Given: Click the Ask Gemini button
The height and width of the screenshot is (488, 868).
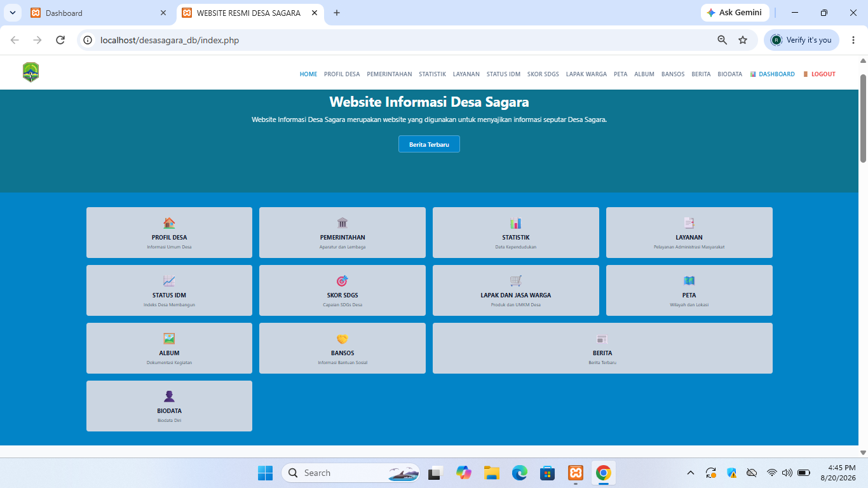Looking at the screenshot, I should click(x=735, y=13).
